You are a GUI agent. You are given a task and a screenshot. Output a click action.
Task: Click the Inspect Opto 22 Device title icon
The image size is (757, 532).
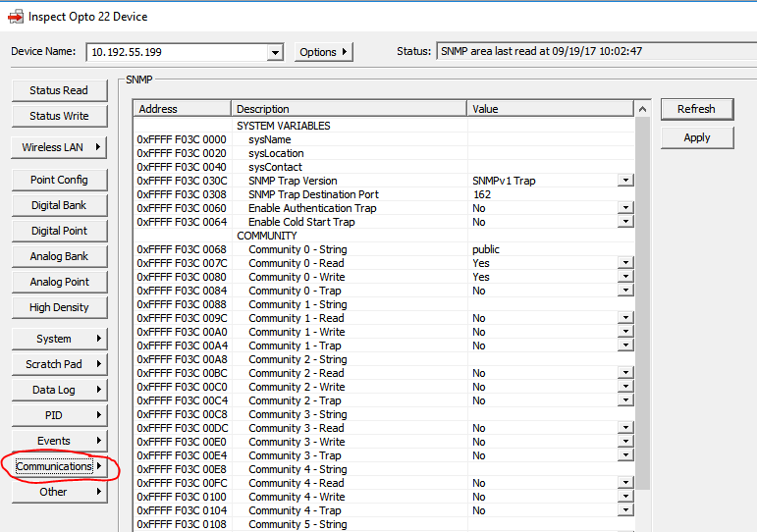tap(16, 17)
